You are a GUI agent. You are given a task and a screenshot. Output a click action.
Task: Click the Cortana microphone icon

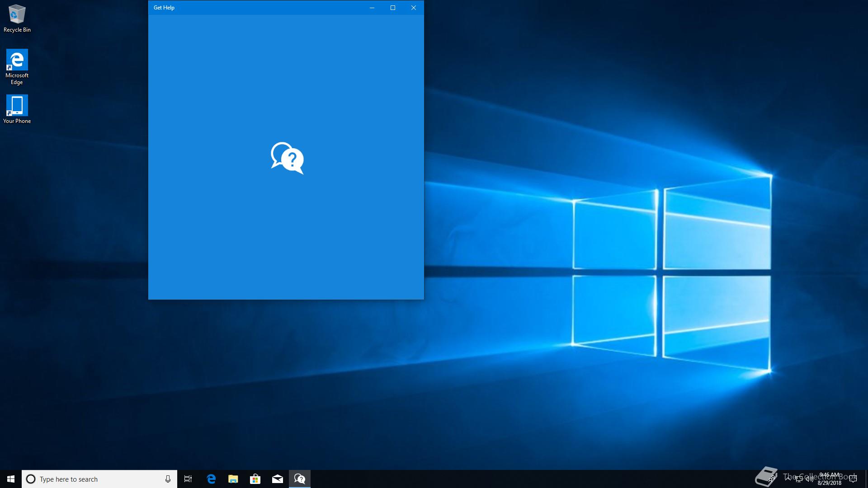[168, 479]
